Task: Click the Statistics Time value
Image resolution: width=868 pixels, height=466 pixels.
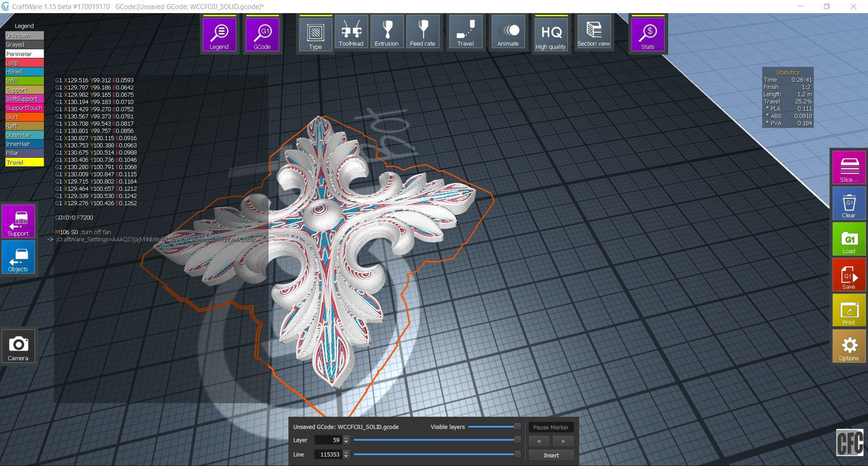Action: pos(802,80)
